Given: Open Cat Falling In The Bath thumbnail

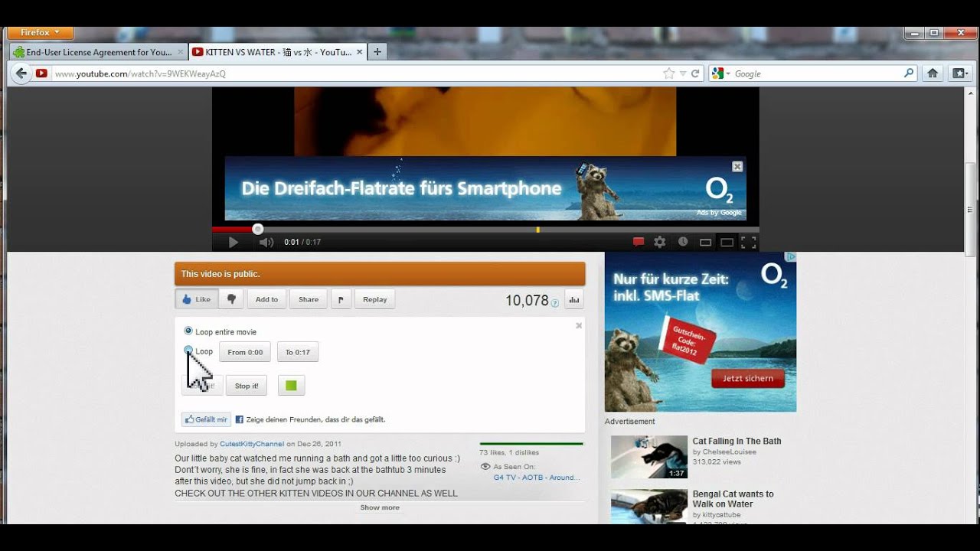Looking at the screenshot, I should [x=649, y=457].
